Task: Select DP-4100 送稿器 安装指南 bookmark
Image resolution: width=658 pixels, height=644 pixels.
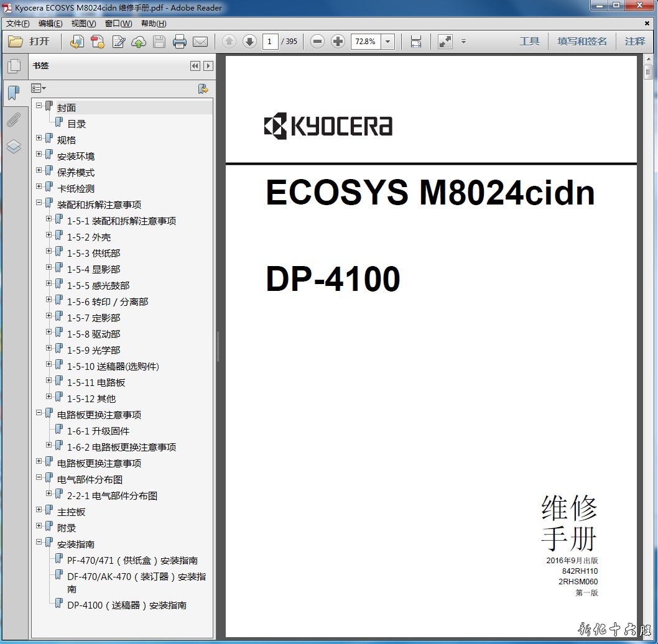Action: click(x=127, y=605)
